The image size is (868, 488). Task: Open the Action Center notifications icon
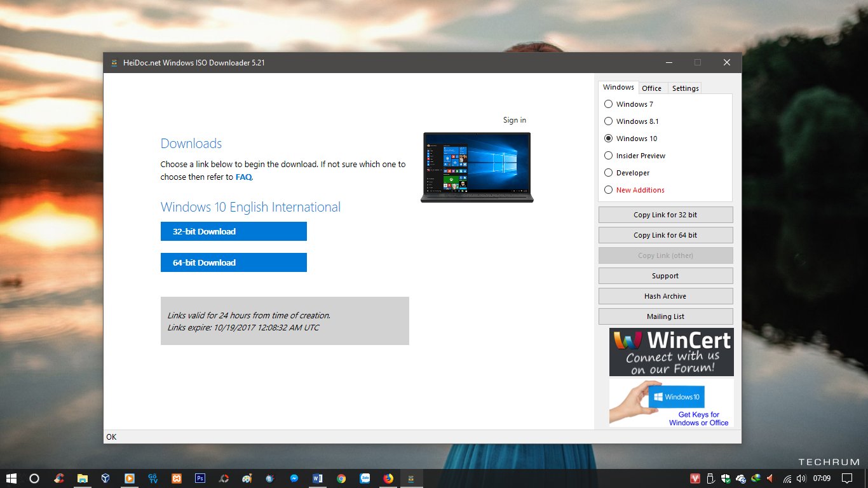[847, 478]
